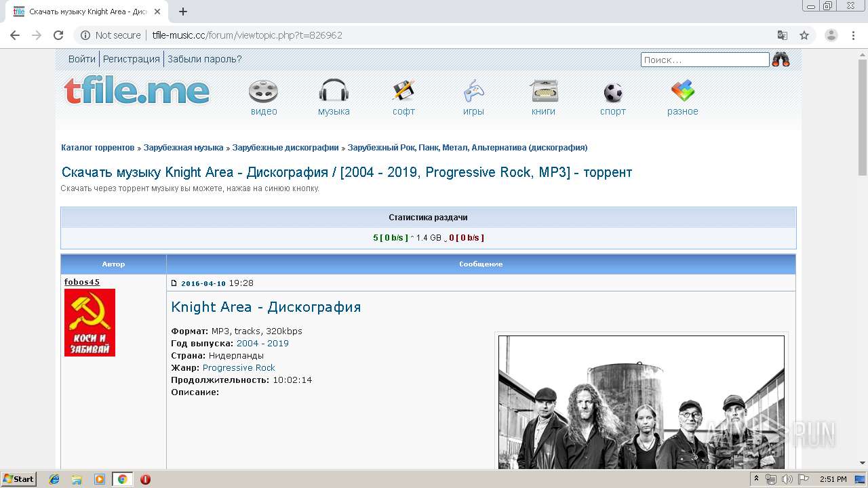Open the спорт soccer ball category
This screenshot has height=488, width=868.
(x=613, y=93)
